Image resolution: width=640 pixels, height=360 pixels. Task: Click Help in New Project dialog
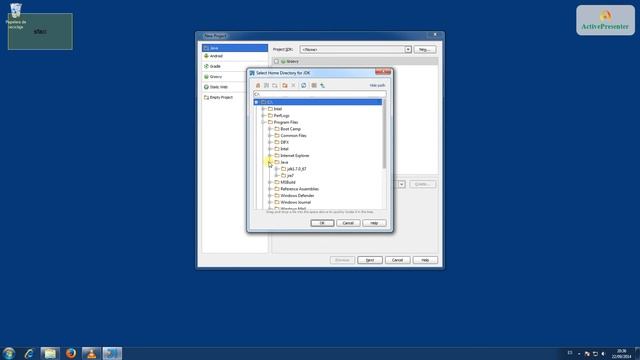(425, 260)
